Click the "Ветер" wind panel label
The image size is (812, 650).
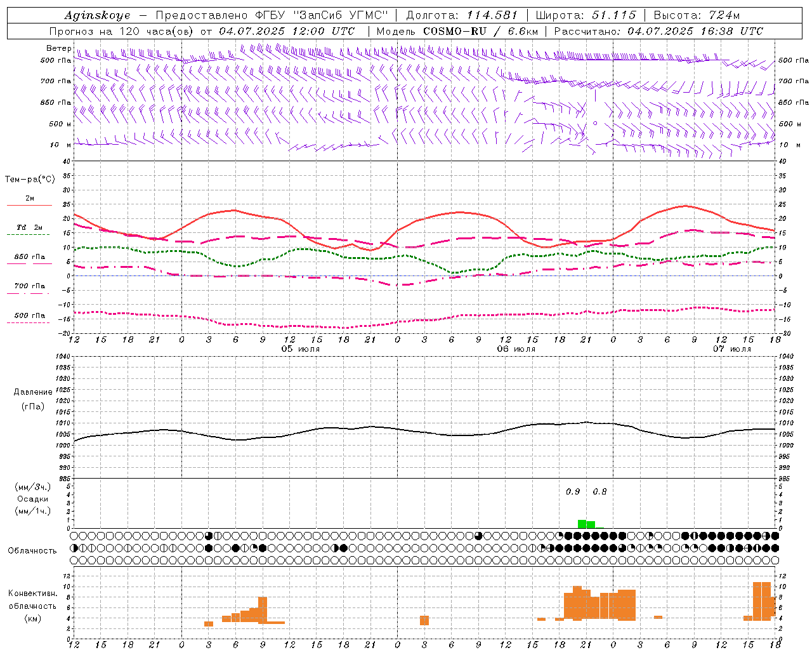tap(58, 48)
